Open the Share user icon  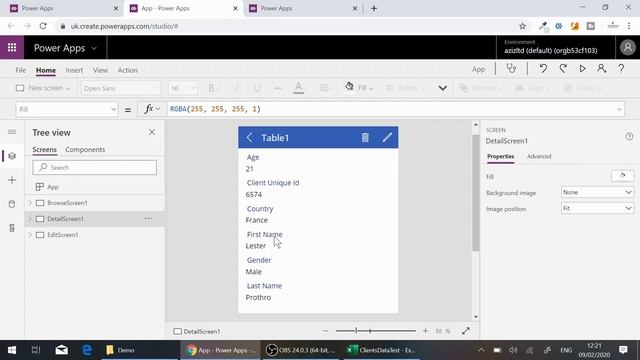click(x=602, y=69)
